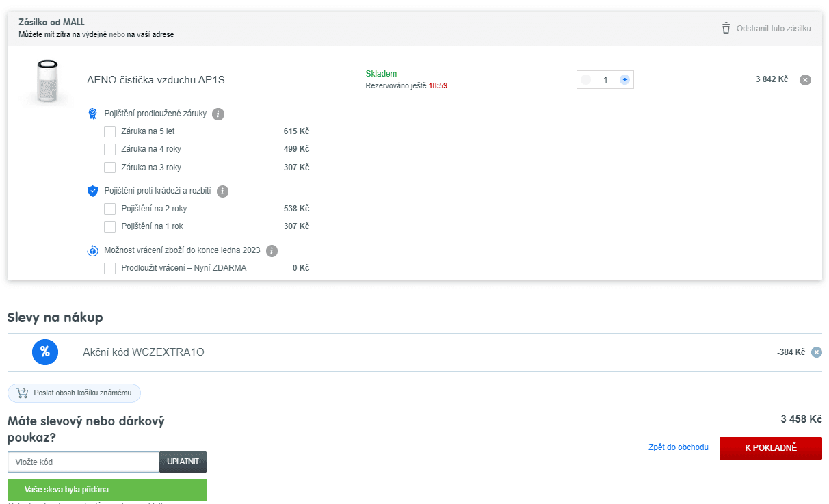
Task: Click the 3 458 Kč total price
Action: tap(802, 419)
